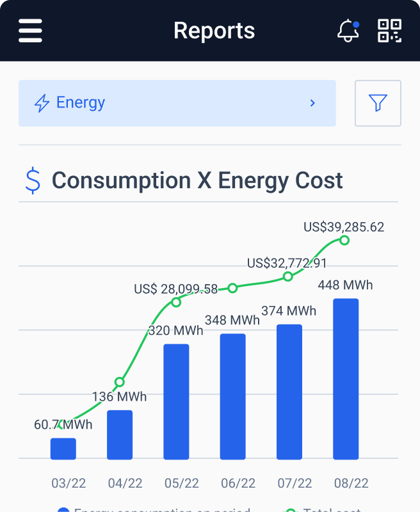This screenshot has width=420, height=512.
Task: Click the dollar sign icon
Action: coord(33,180)
